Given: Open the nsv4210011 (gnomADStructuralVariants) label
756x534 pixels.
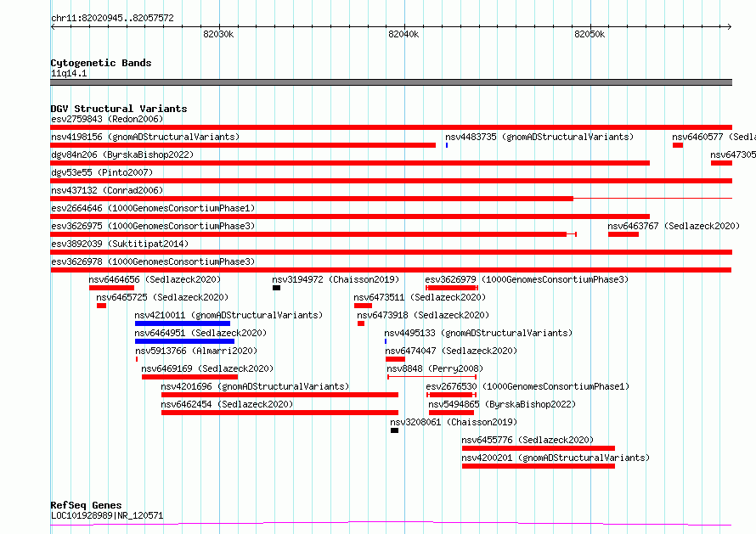Looking at the screenshot, I should pyautogui.click(x=228, y=315).
